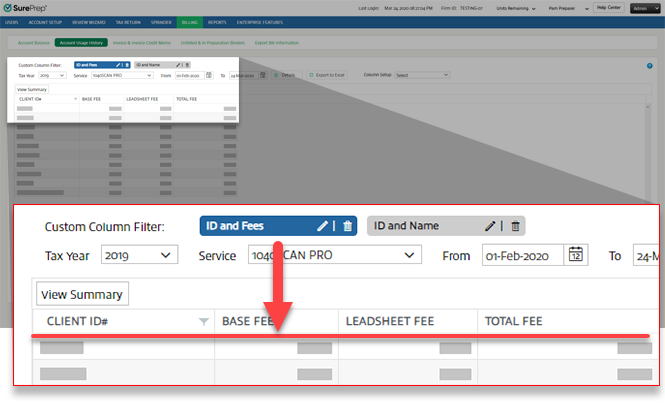Open Unbilled & In Preparation Binders tab
Viewport: 665px width, 407px height.
(212, 43)
